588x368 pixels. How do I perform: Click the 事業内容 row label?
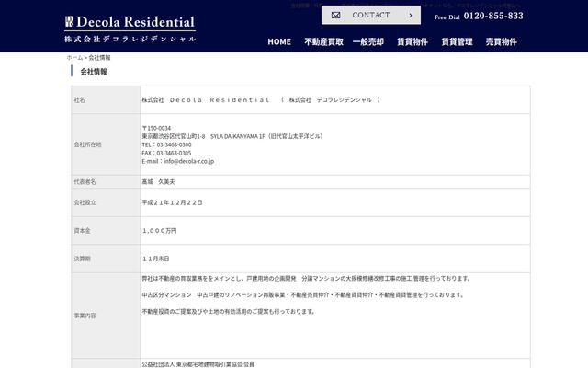click(x=85, y=316)
